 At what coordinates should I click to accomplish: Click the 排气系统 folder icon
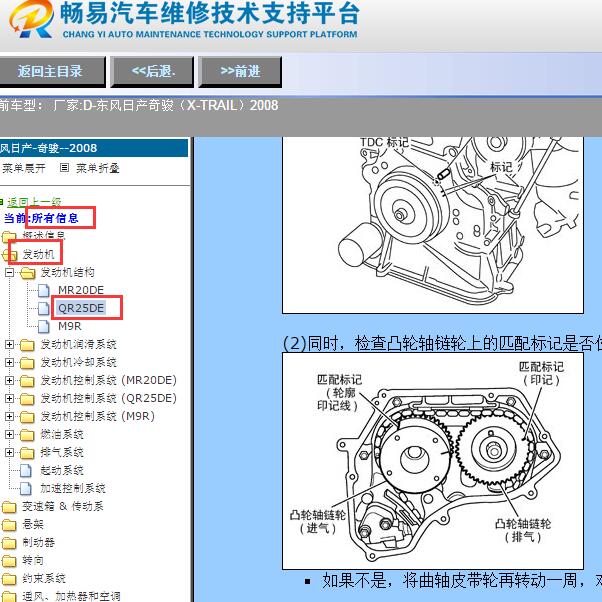click(27, 452)
